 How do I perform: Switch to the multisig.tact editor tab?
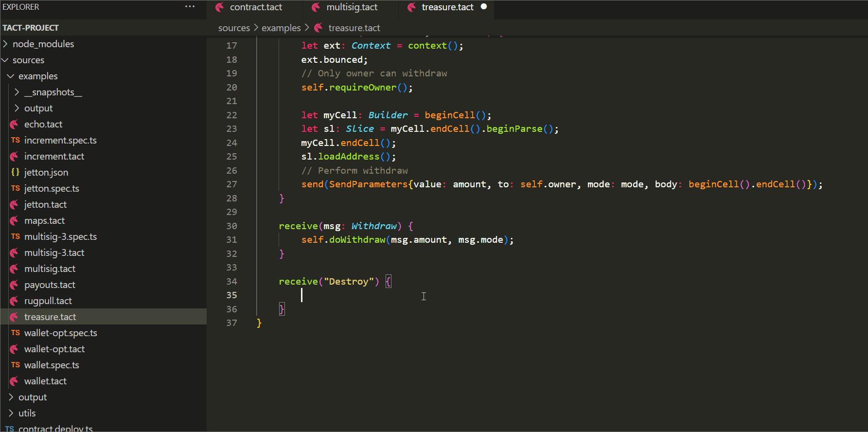[352, 7]
